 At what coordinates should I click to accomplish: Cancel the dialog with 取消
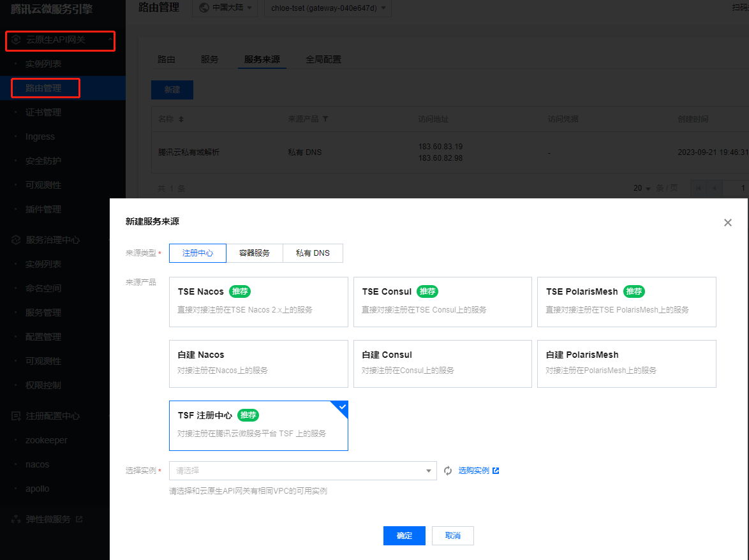coord(453,536)
